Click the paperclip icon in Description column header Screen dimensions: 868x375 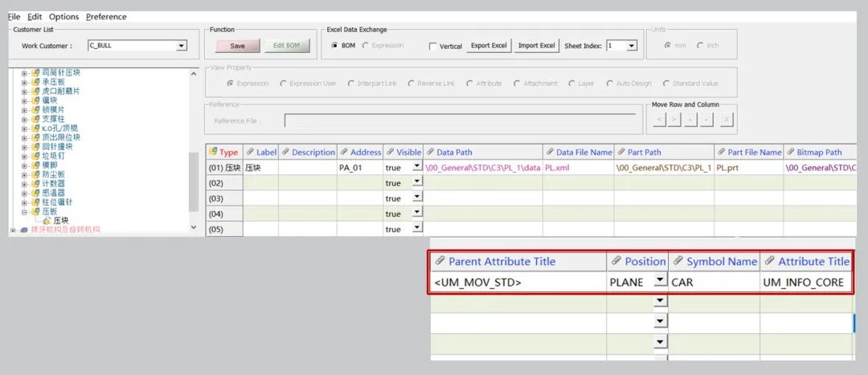tap(285, 152)
